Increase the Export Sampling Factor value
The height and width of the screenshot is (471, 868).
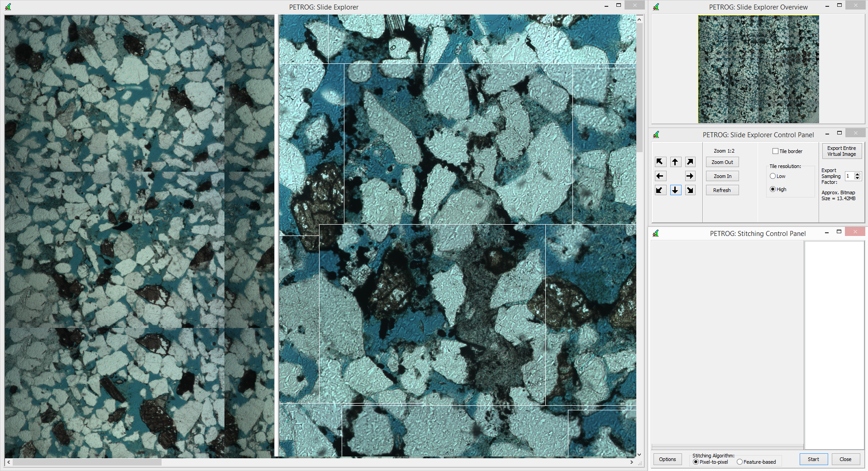(857, 174)
